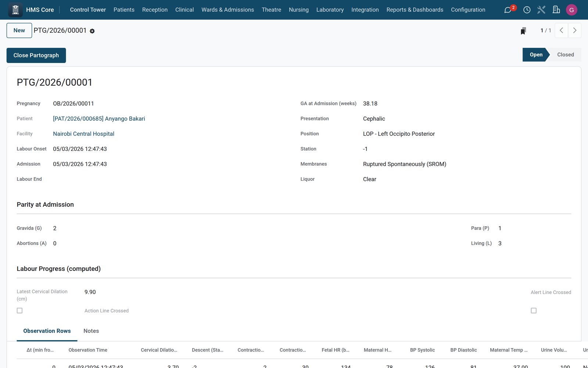This screenshot has height=368, width=588.
Task: Open the gear actions menu beside PTG/2026/00001
Action: point(92,31)
